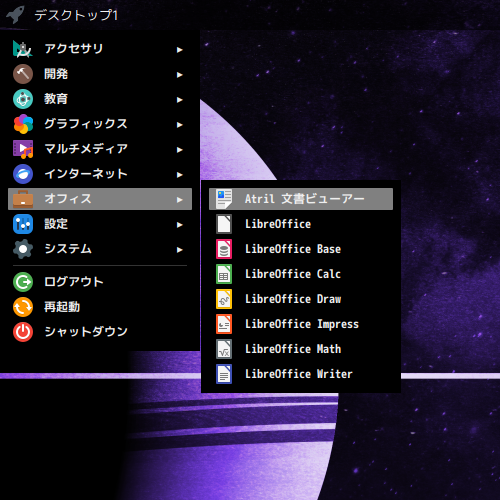Click the green ログアウト icon

23,282
